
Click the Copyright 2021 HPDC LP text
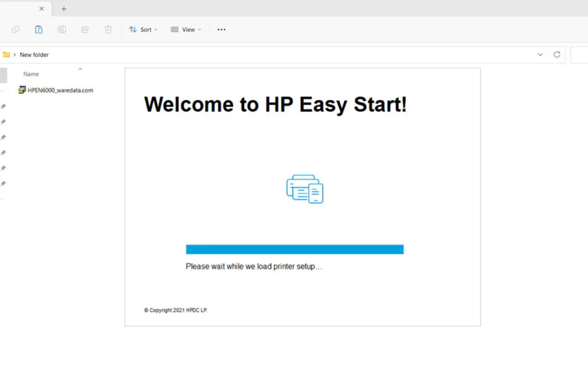coord(176,310)
